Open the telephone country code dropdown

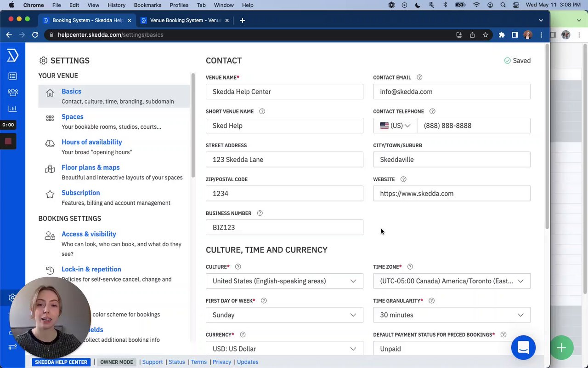click(x=395, y=126)
